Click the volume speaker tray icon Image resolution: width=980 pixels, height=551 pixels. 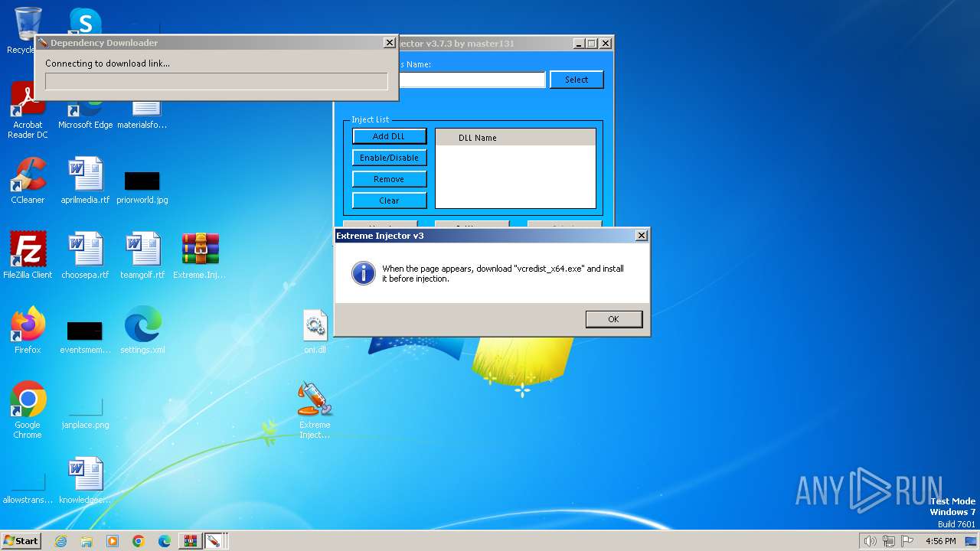[x=870, y=541]
